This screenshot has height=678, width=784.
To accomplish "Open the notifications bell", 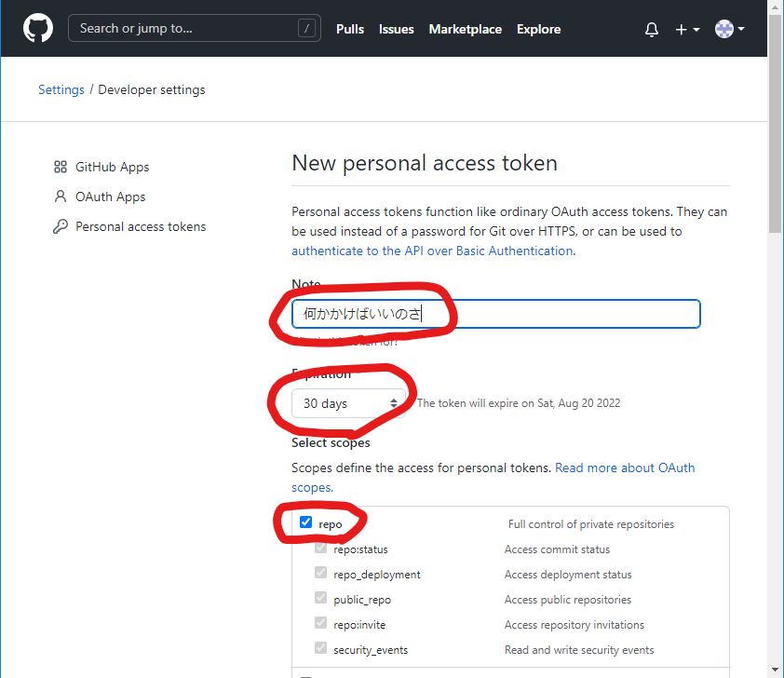I will coord(652,30).
